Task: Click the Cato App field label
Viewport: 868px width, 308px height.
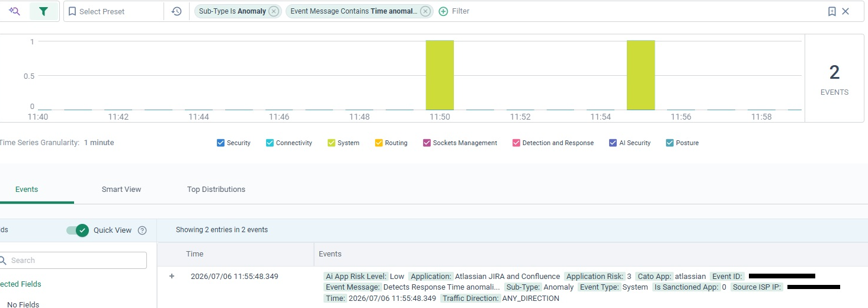Action: [x=654, y=277]
